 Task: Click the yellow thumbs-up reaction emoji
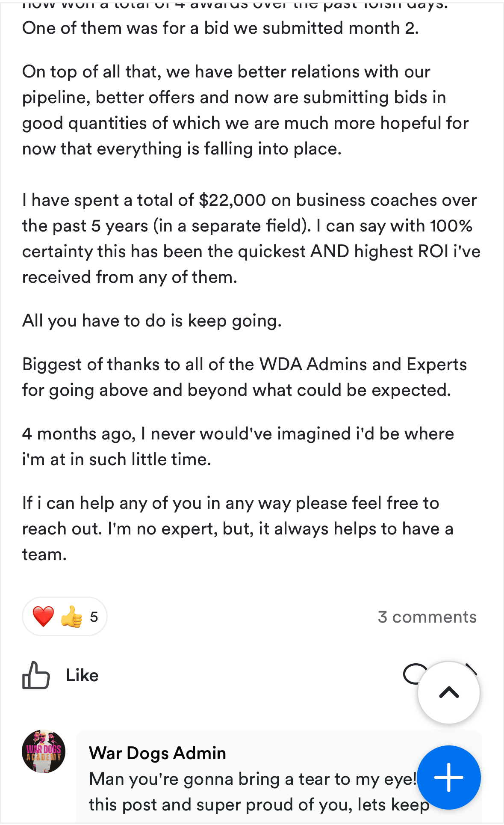71,617
